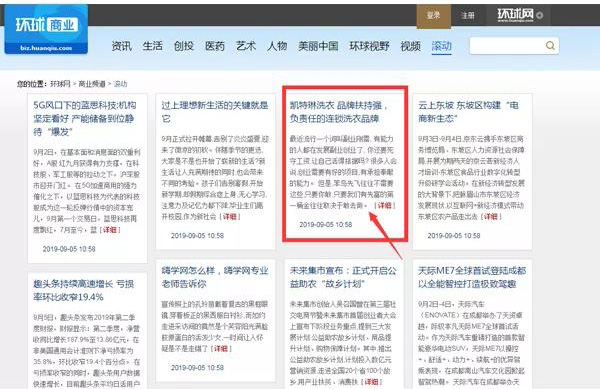Open the 美丽中国 menu item
Screen dimensions: 600x389
tap(318, 46)
